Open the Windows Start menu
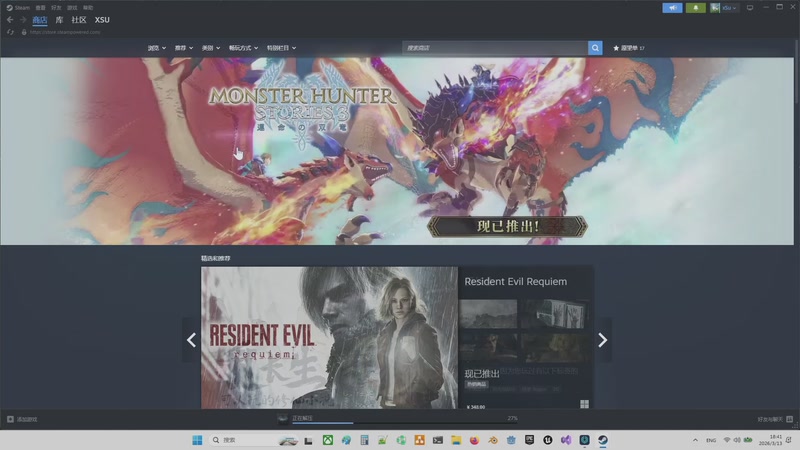The height and width of the screenshot is (450, 800). click(197, 440)
